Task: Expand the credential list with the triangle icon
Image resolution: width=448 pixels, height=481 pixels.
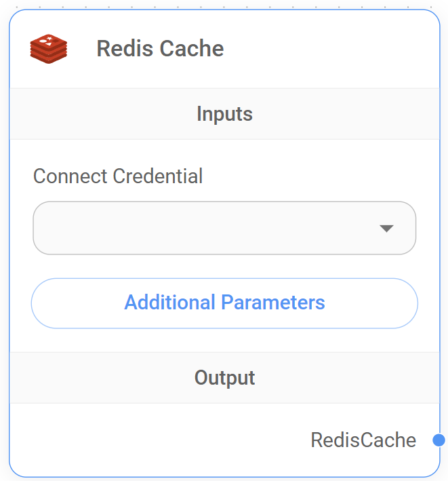Action: click(x=386, y=229)
